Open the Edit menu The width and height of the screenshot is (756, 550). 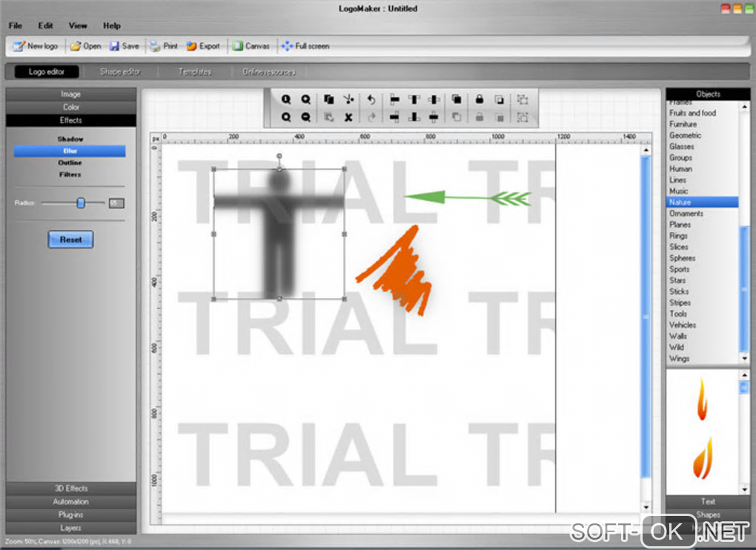coord(45,25)
